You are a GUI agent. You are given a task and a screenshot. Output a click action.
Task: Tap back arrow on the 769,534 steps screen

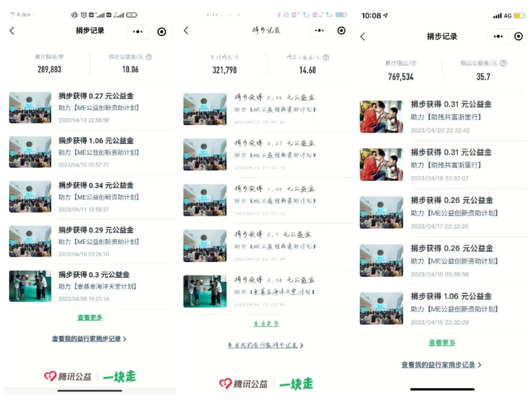pyautogui.click(x=363, y=37)
